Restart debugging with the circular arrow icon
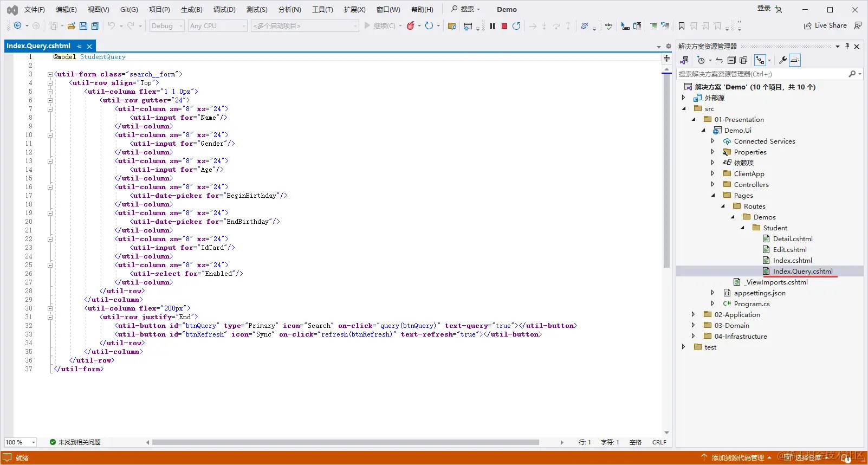Image resolution: width=868 pixels, height=465 pixels. coord(516,25)
